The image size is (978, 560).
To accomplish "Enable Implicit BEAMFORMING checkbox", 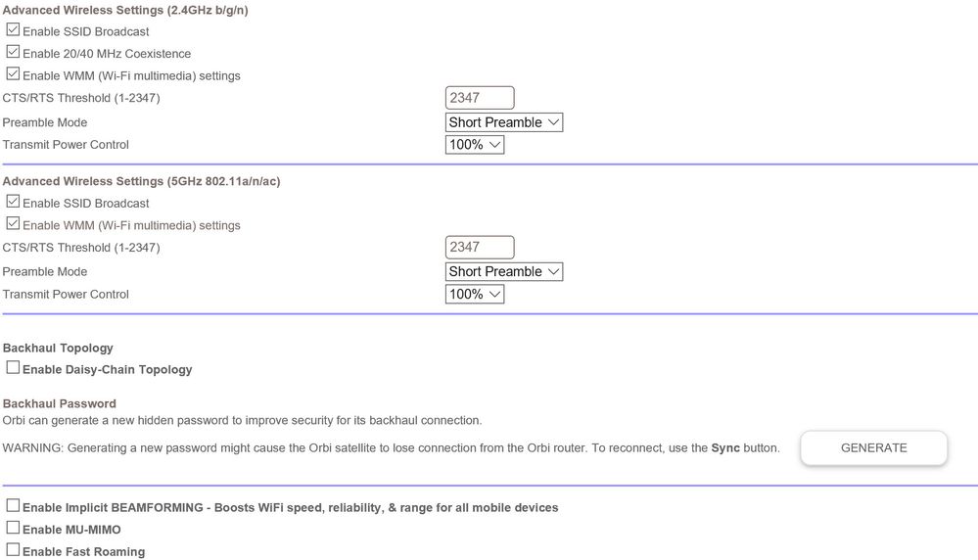I will pyautogui.click(x=13, y=506).
